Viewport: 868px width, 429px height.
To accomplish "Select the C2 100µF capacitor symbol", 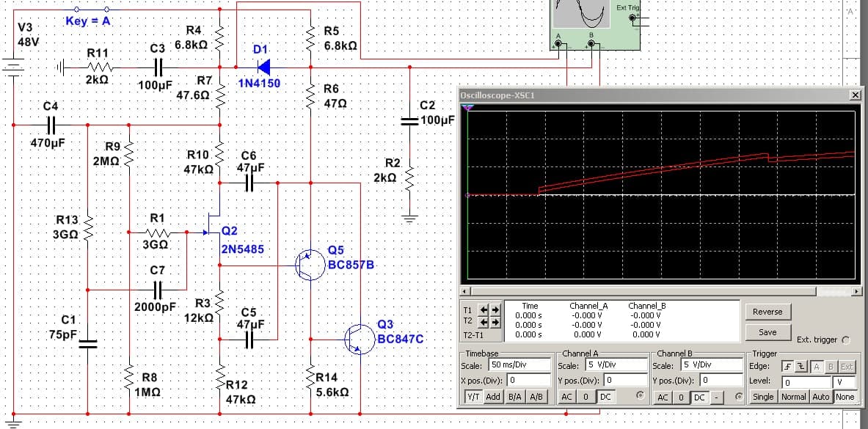I will 409,121.
